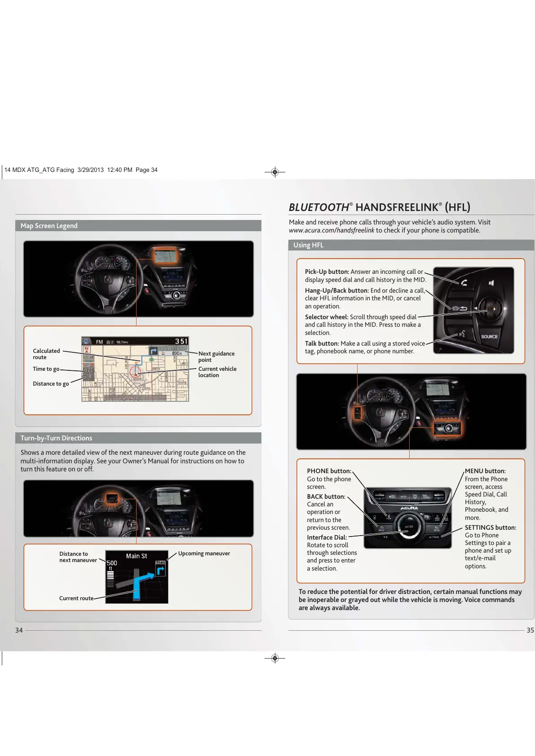Click the 'Calculated route' label
Viewport: 535px width, 756px height.
pos(46,354)
